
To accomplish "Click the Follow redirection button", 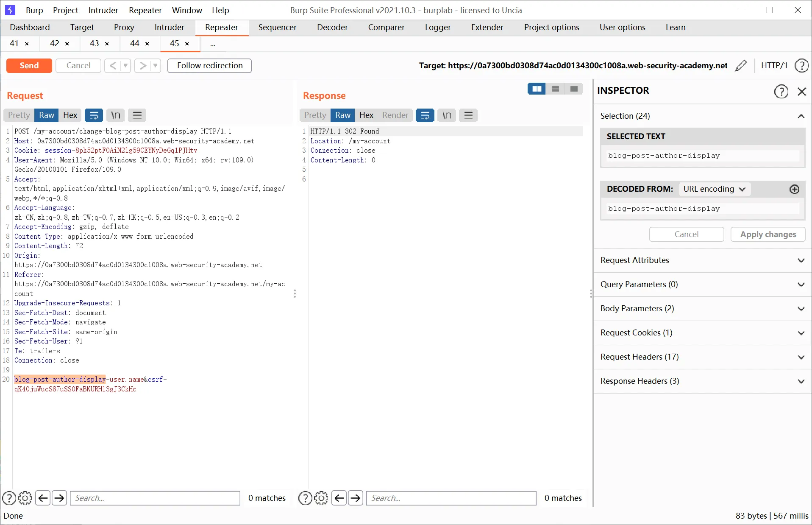I will pos(210,66).
